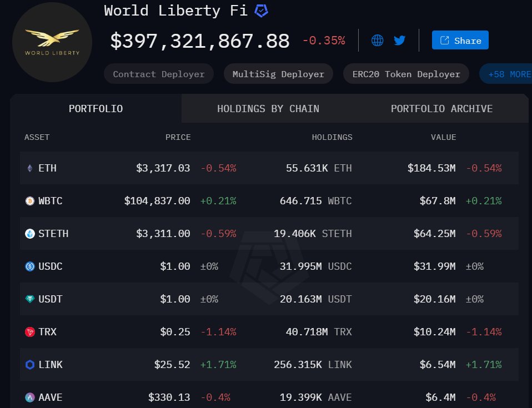Click the $6.54M LINK value
Image resolution: width=532 pixels, height=408 pixels.
[x=438, y=365]
